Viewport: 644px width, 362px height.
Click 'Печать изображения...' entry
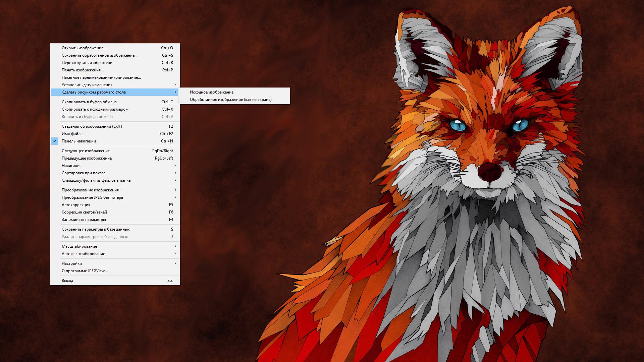[x=115, y=70]
